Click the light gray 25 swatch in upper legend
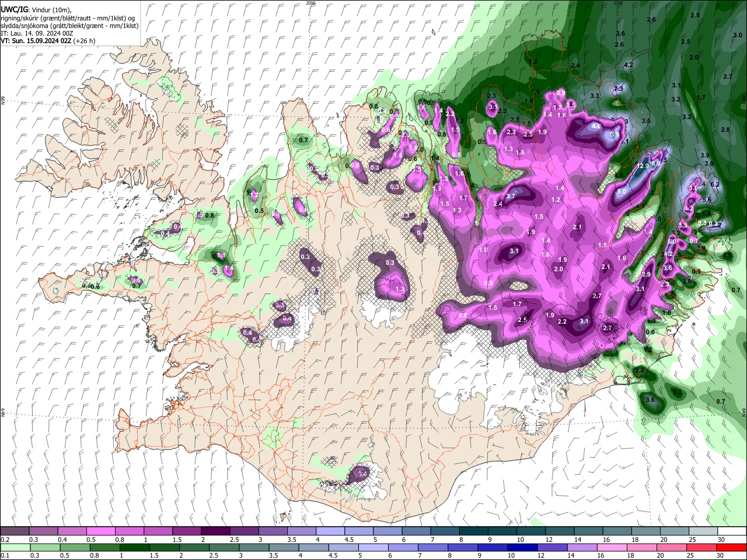 click(703, 531)
